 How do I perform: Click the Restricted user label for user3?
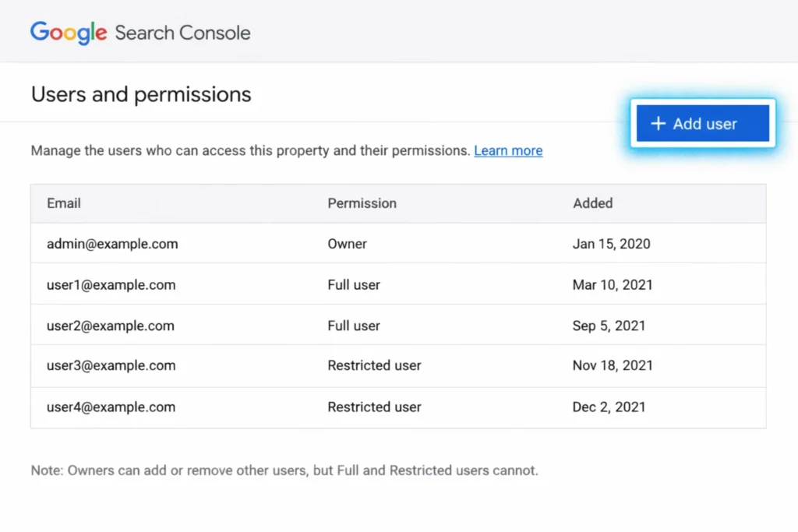(374, 365)
